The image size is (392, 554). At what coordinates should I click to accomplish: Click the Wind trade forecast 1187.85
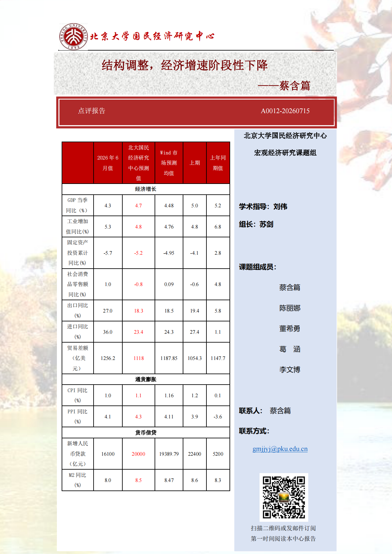click(169, 358)
